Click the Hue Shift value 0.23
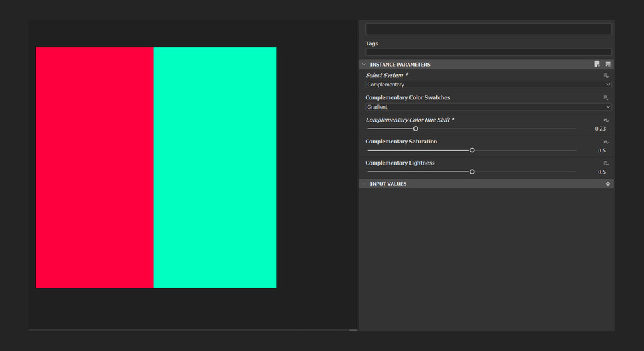The width and height of the screenshot is (644, 351). click(600, 129)
